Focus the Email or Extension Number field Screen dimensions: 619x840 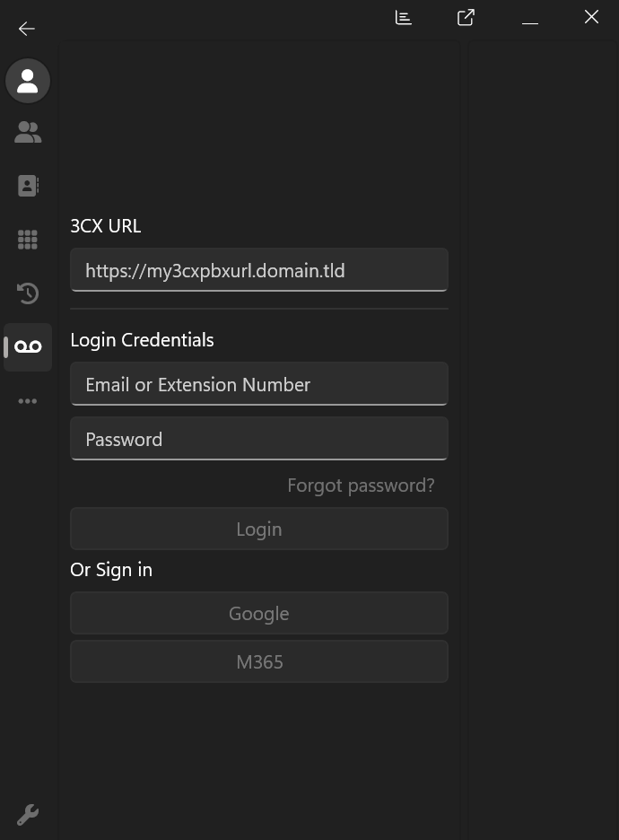[x=259, y=383]
